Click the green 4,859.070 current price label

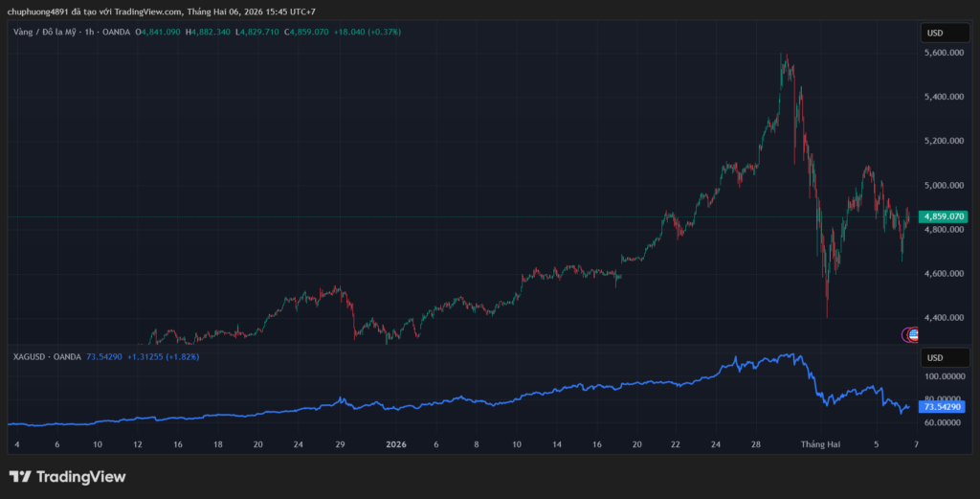[943, 217]
